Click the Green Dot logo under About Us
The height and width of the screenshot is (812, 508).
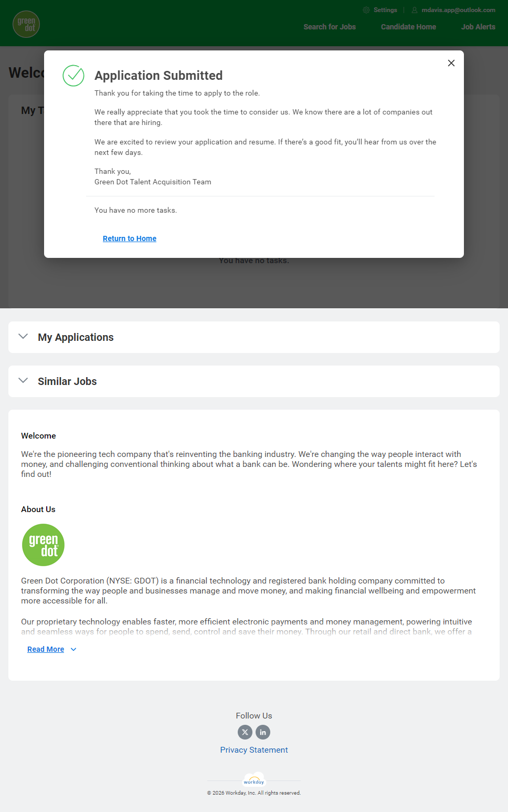pyautogui.click(x=43, y=545)
